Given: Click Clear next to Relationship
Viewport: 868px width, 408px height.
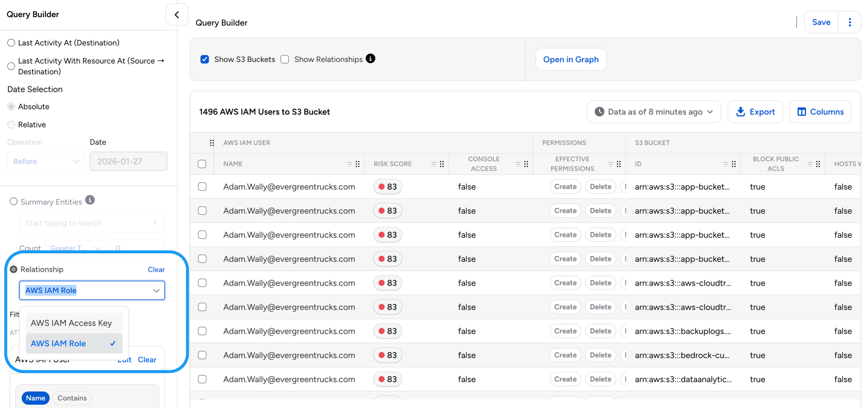Looking at the screenshot, I should (x=156, y=269).
